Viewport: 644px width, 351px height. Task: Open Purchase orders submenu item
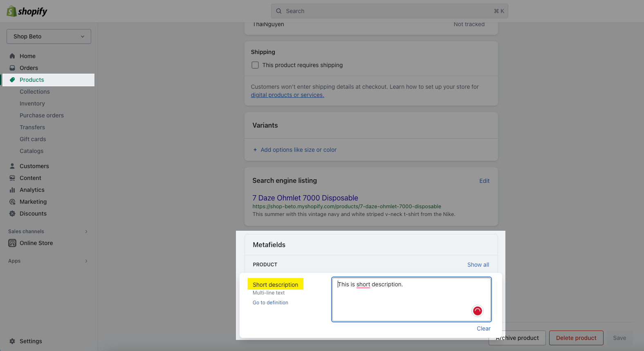coord(42,115)
